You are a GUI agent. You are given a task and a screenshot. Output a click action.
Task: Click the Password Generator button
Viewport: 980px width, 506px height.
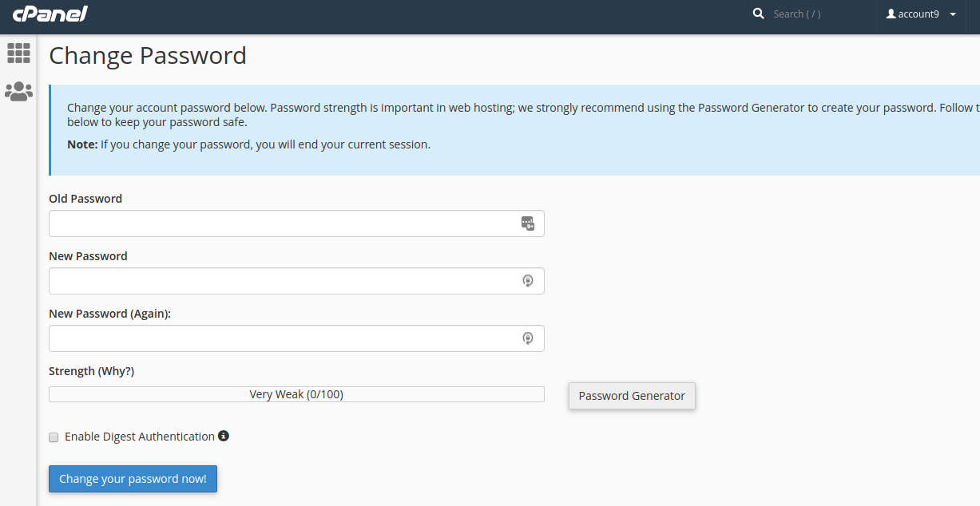632,395
